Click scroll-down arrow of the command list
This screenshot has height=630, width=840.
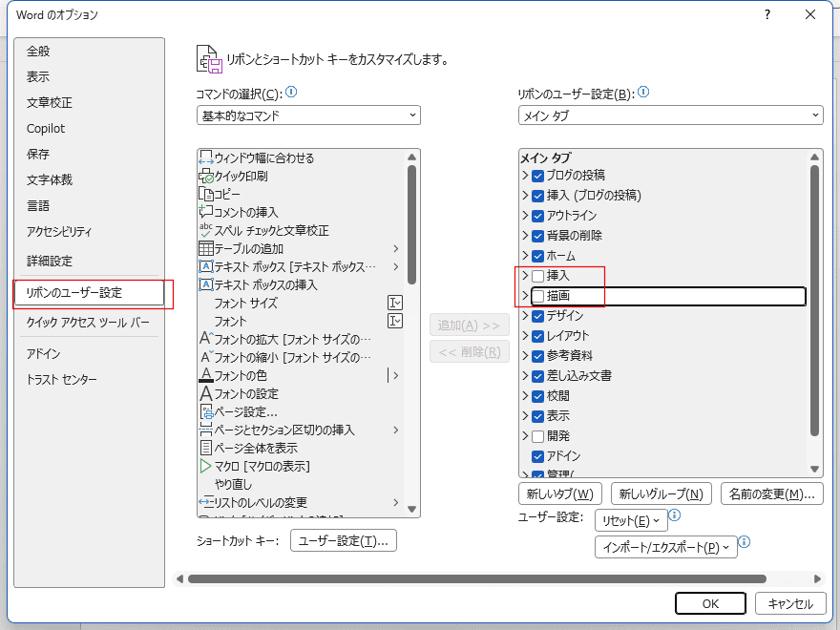pyautogui.click(x=412, y=509)
